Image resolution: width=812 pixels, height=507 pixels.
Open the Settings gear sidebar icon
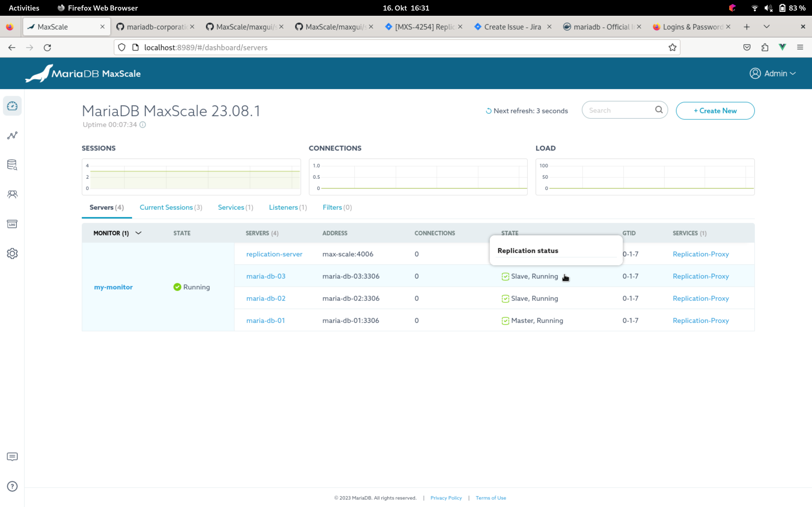click(x=12, y=253)
